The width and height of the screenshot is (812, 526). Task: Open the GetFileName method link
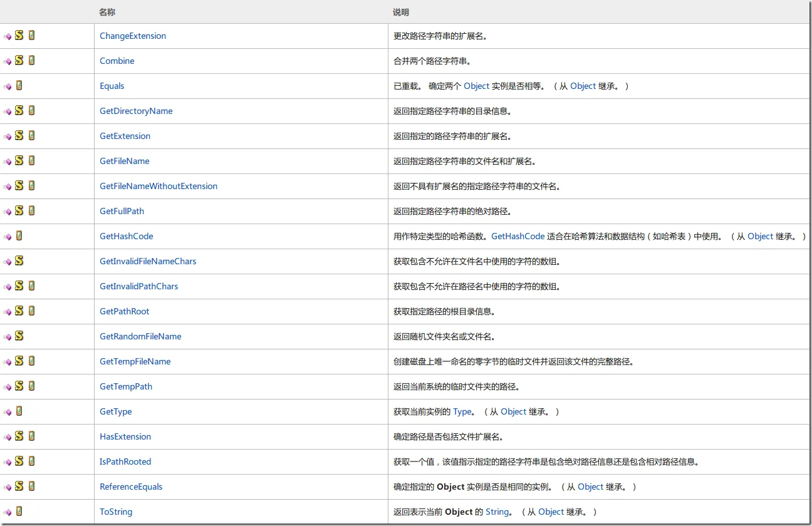pos(125,161)
